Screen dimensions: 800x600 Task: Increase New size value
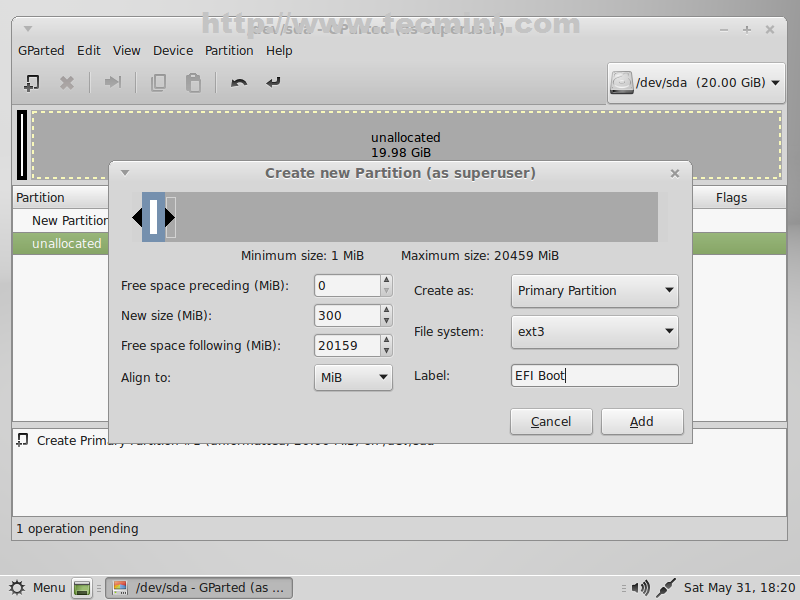point(386,310)
